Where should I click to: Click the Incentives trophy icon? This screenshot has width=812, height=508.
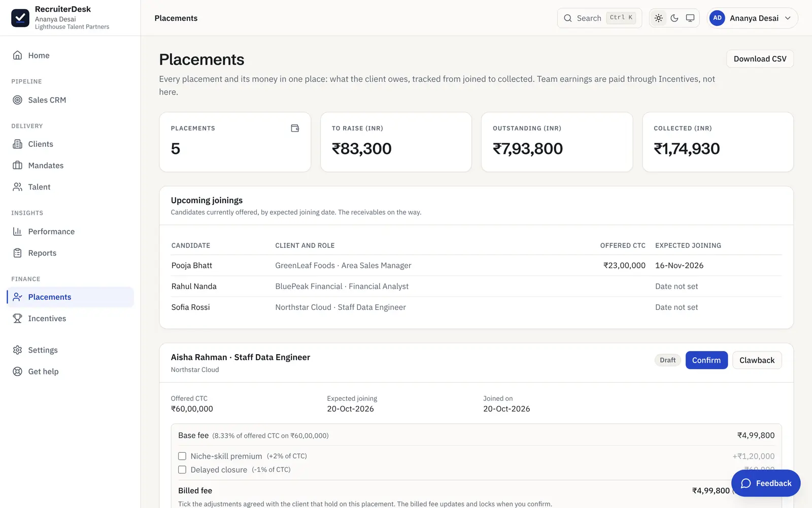[x=17, y=319]
